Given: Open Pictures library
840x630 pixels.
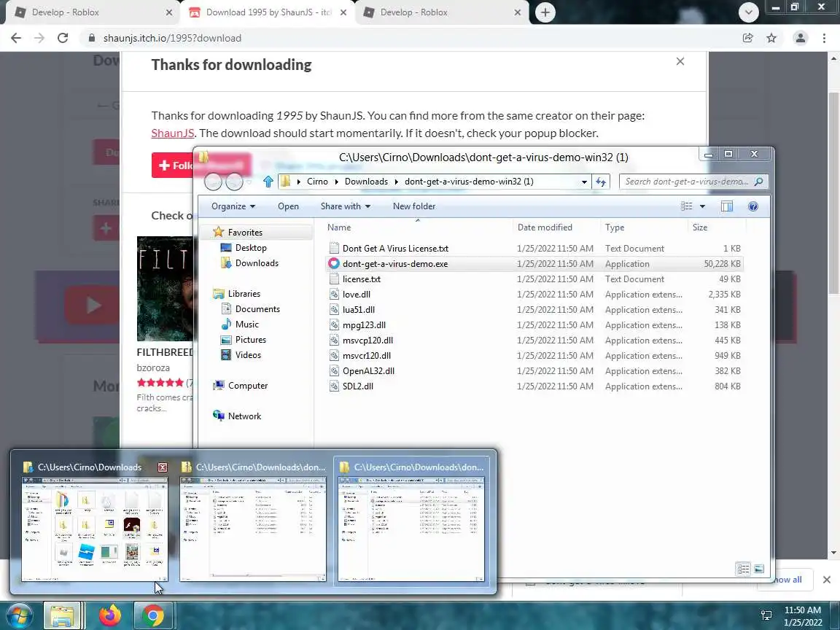Looking at the screenshot, I should [x=244, y=340].
